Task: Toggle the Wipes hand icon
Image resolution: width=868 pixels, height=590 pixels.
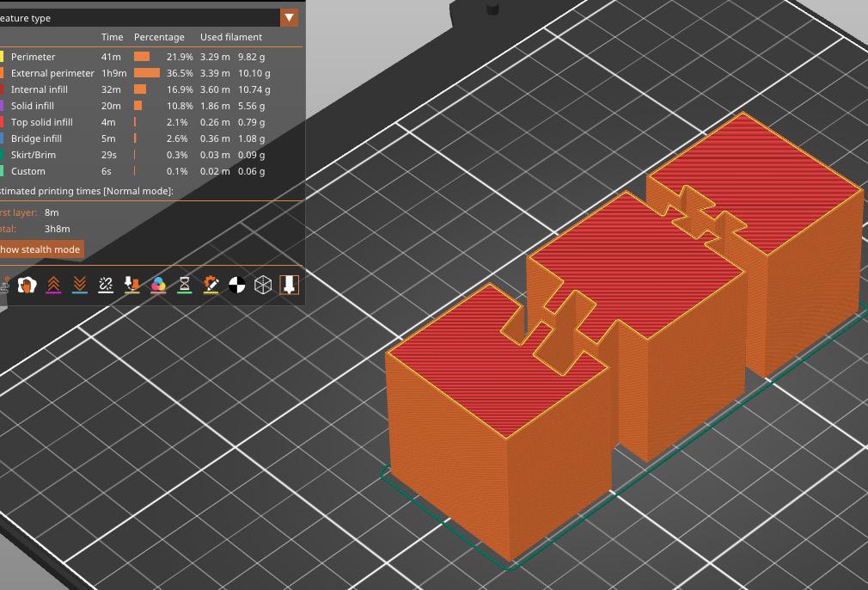Action: tap(27, 285)
